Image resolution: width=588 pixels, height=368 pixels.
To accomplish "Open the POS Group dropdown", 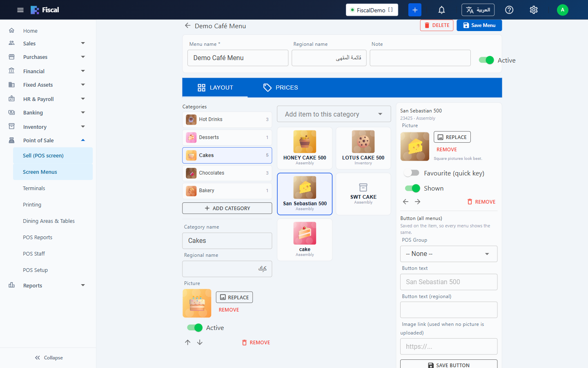I will pyautogui.click(x=449, y=254).
